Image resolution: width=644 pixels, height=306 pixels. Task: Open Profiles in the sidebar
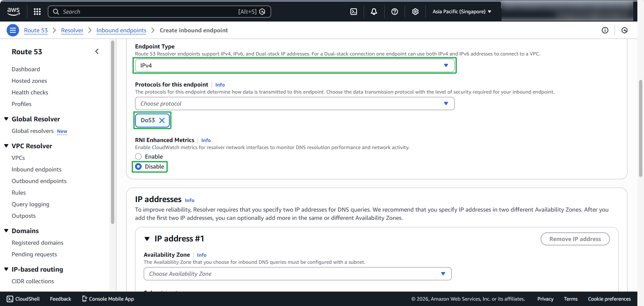click(22, 104)
